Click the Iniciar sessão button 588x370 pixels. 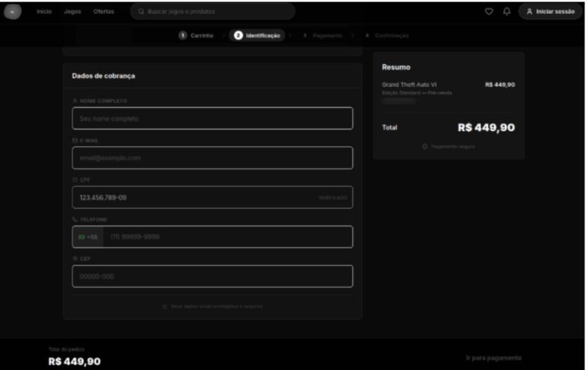[551, 12]
